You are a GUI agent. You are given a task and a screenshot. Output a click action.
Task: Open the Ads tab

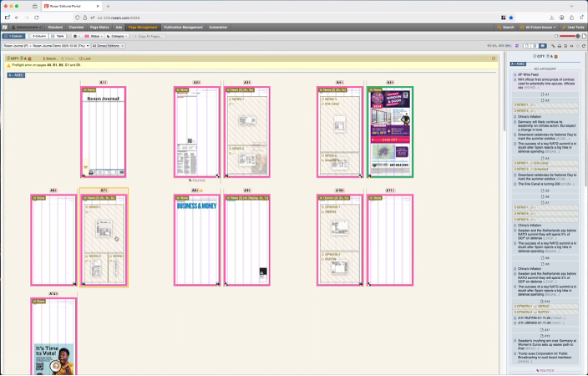click(119, 27)
